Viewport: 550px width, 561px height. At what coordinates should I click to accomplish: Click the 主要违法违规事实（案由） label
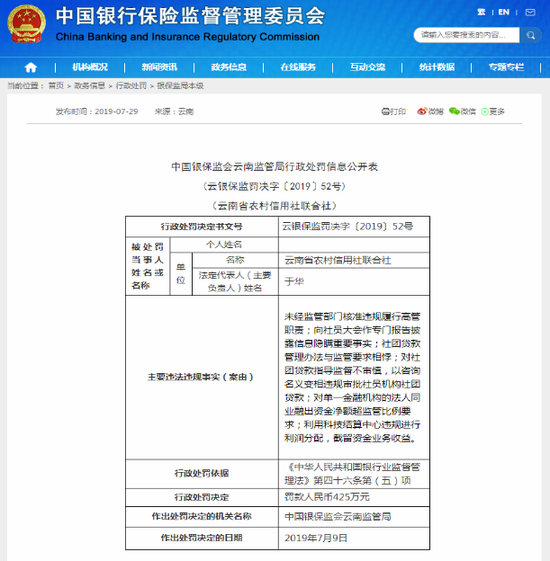click(x=201, y=377)
